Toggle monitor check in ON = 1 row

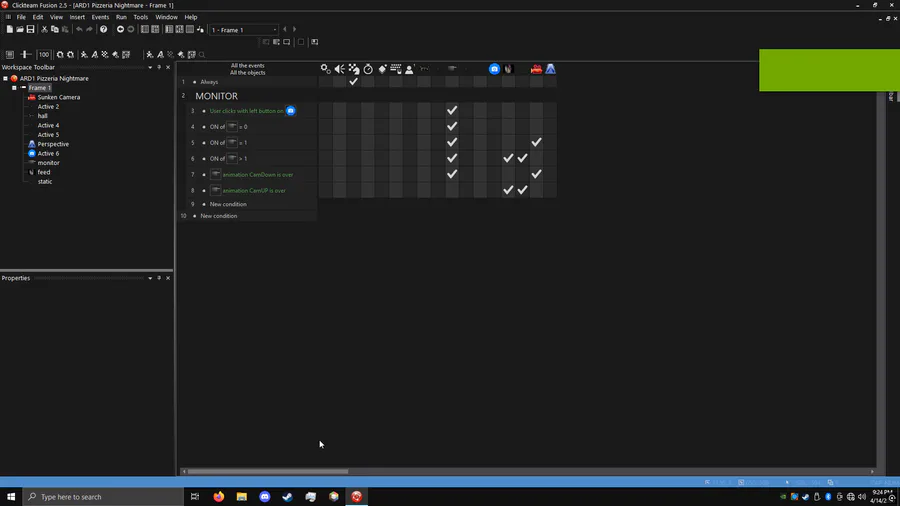pyautogui.click(x=452, y=142)
